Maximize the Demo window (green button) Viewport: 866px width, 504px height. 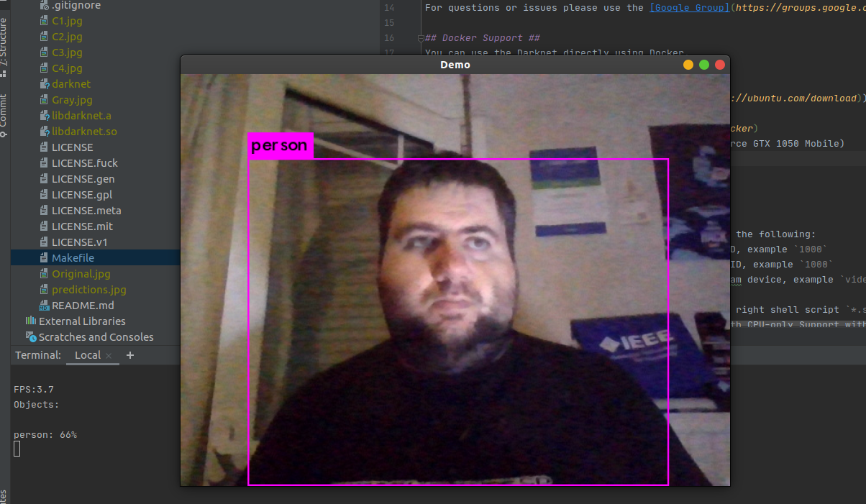pyautogui.click(x=704, y=65)
